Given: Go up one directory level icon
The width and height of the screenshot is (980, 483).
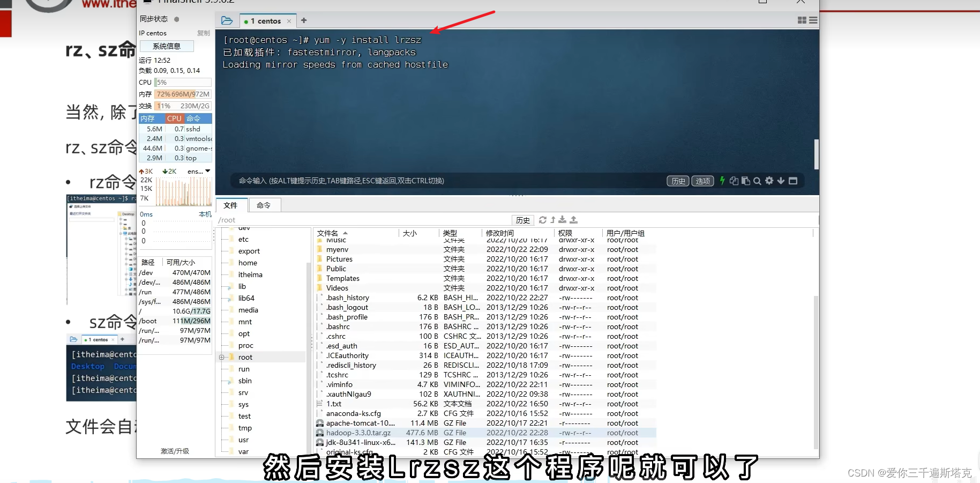Looking at the screenshot, I should tap(553, 220).
